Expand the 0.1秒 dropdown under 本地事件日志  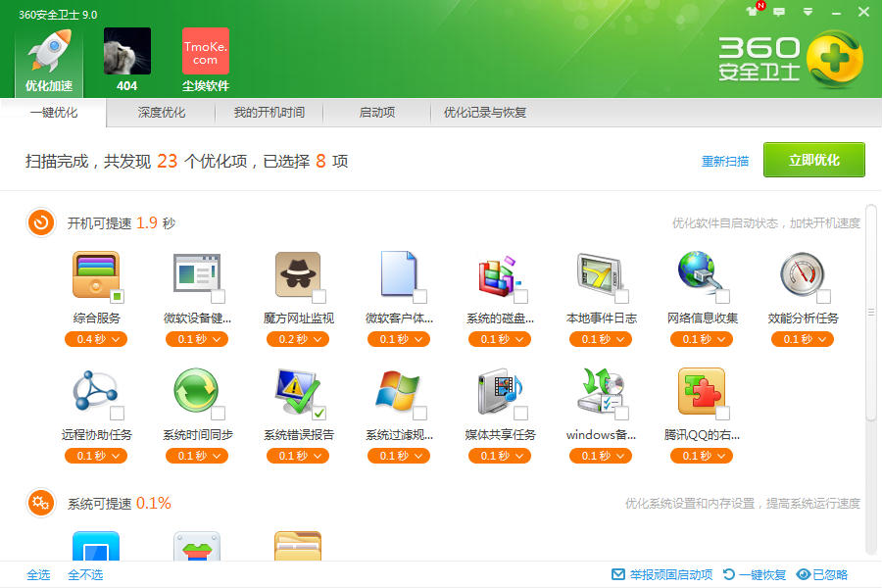[x=600, y=337]
